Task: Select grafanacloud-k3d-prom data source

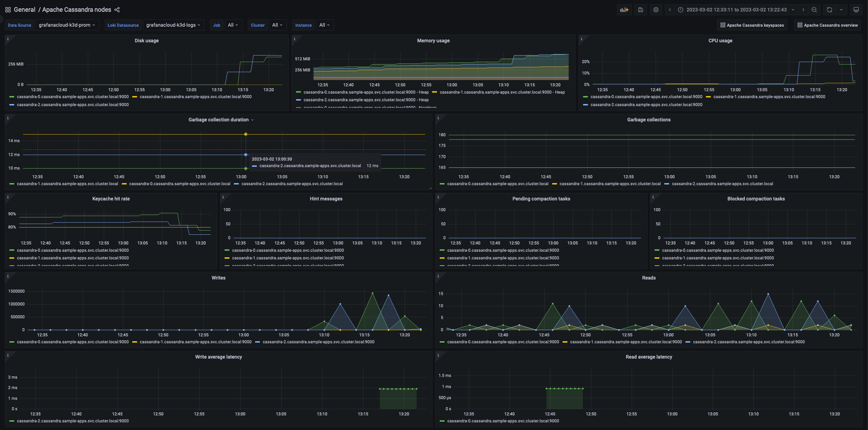Action: tap(66, 25)
